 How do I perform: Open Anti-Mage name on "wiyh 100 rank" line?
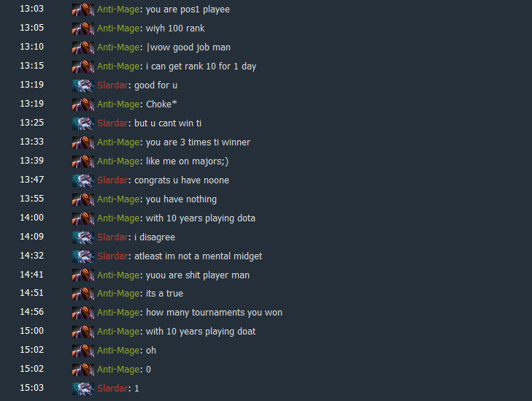tap(118, 28)
